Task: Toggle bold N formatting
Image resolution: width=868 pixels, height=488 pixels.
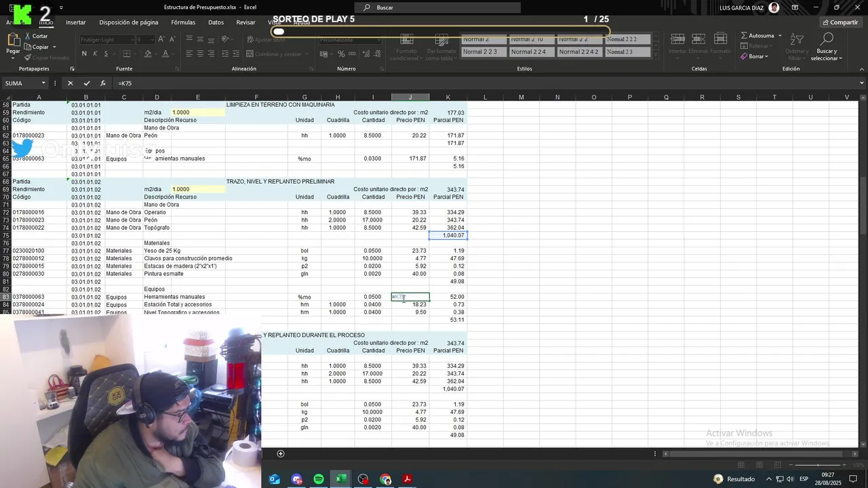Action: [84, 54]
